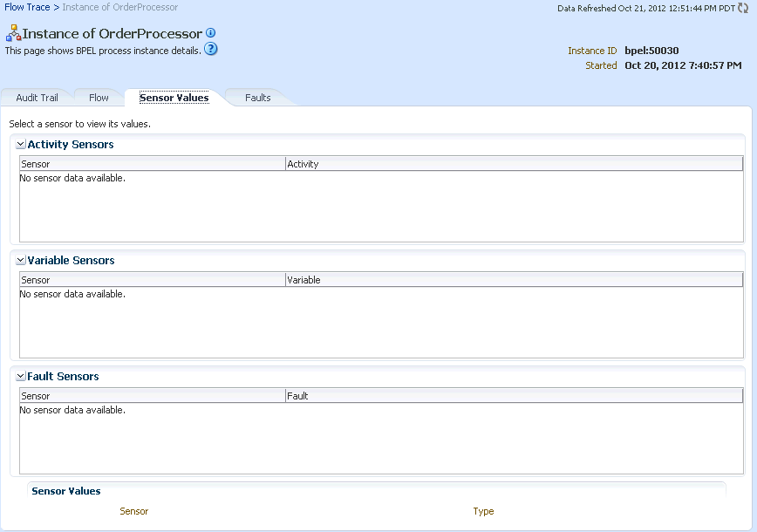The width and height of the screenshot is (757, 532).
Task: Select the Sensor Values tab
Action: tap(174, 98)
